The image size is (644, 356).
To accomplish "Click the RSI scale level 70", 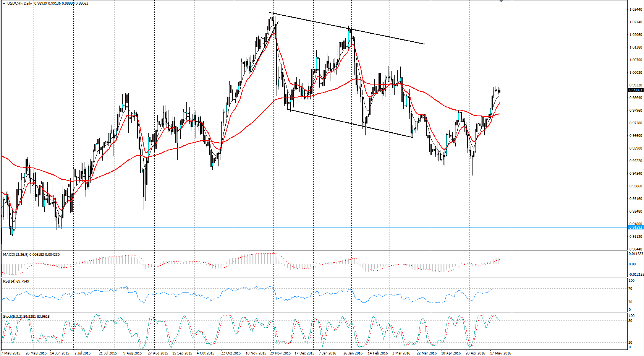I will click(631, 289).
